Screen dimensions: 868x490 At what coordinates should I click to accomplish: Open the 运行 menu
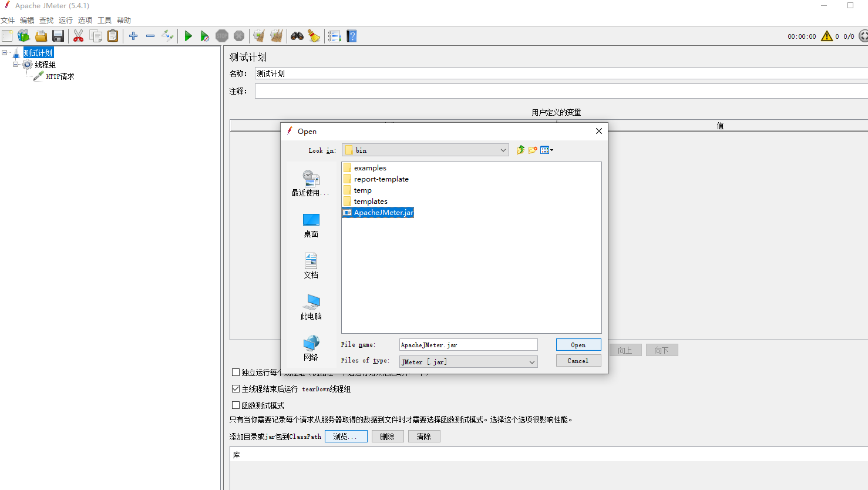66,21
